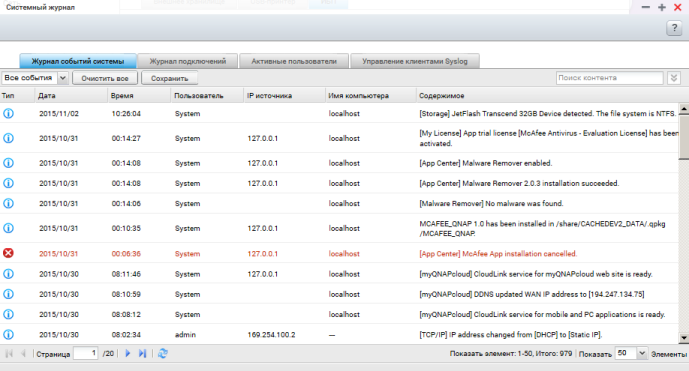Go to next page of log
Screen dimensions: 689x371
coord(127,353)
